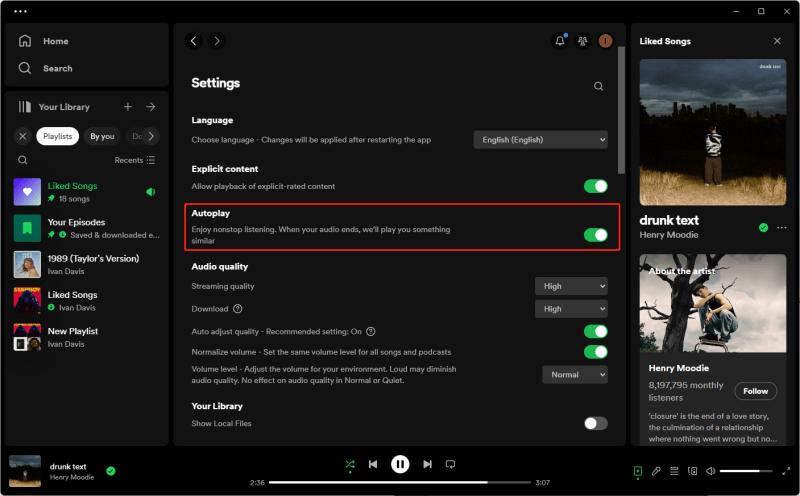Viewport: 800px width, 496px height.
Task: Open now-playing track title in bottom bar
Action: pos(68,466)
